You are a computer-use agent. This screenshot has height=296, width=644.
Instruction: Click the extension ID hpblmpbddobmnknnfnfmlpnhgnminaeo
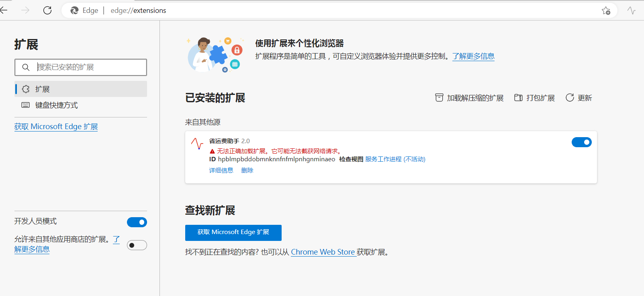click(276, 159)
